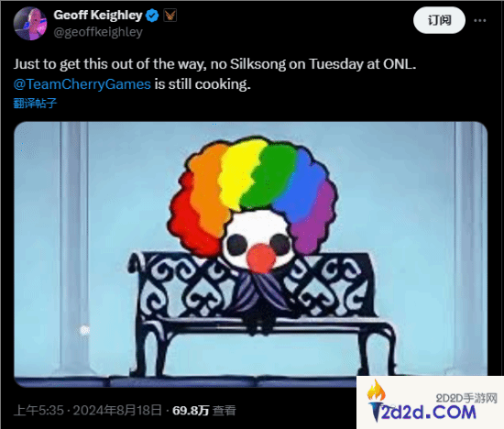Click the gold affiliate badge beside the name
The image size is (504, 429).
170,16
